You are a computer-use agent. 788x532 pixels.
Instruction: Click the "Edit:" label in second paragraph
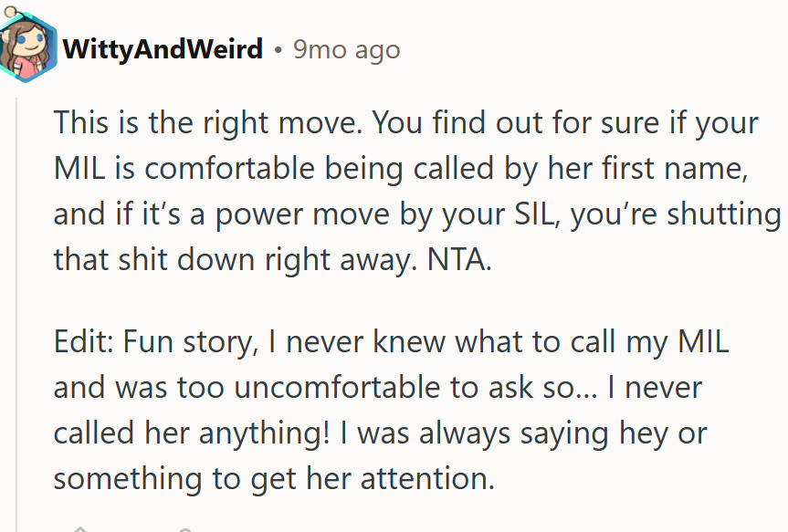point(81,345)
